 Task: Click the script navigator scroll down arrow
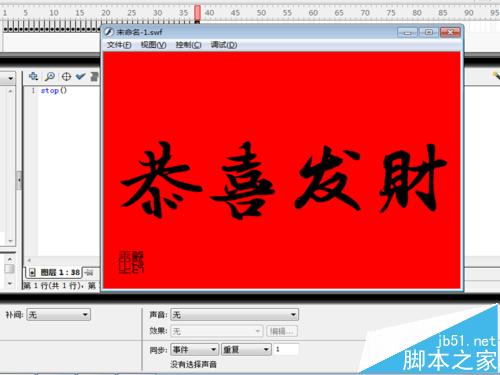coord(10,284)
